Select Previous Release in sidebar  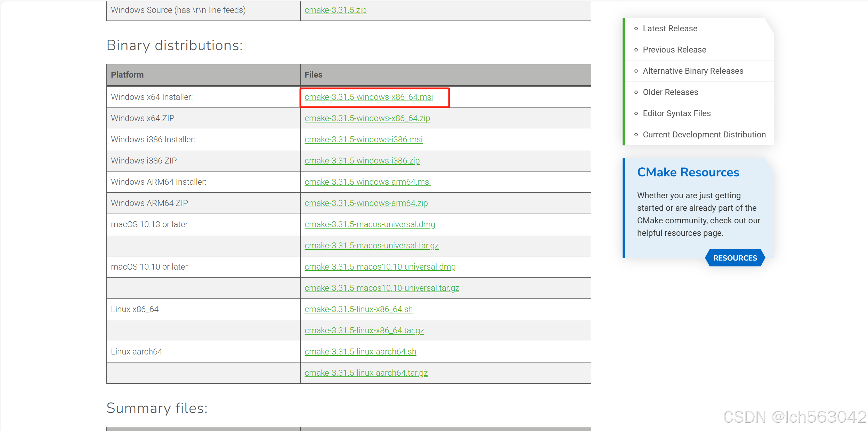[x=674, y=50]
